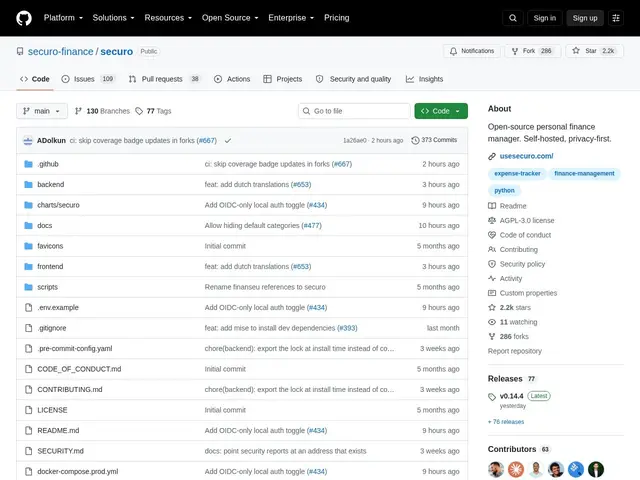Switch to the Pull requests tab
This screenshot has width=640, height=480.
164,79
